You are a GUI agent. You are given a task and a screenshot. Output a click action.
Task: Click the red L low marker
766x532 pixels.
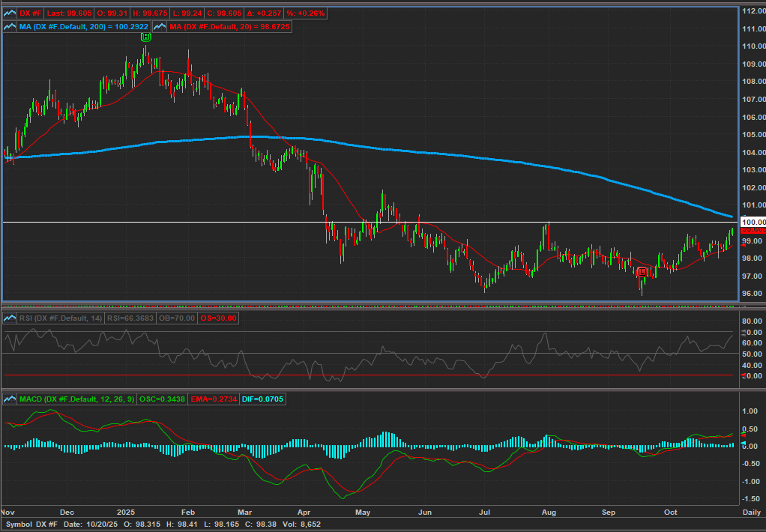[x=642, y=272]
